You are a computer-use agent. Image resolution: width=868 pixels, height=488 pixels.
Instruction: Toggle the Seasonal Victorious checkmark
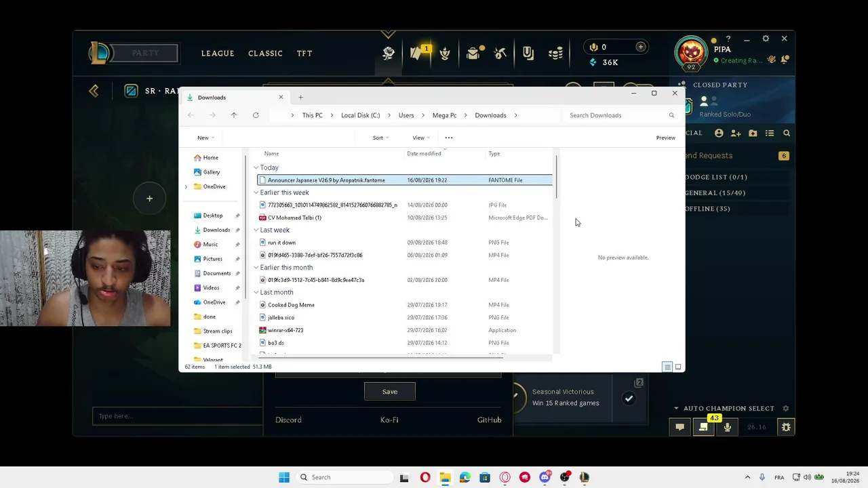629,399
